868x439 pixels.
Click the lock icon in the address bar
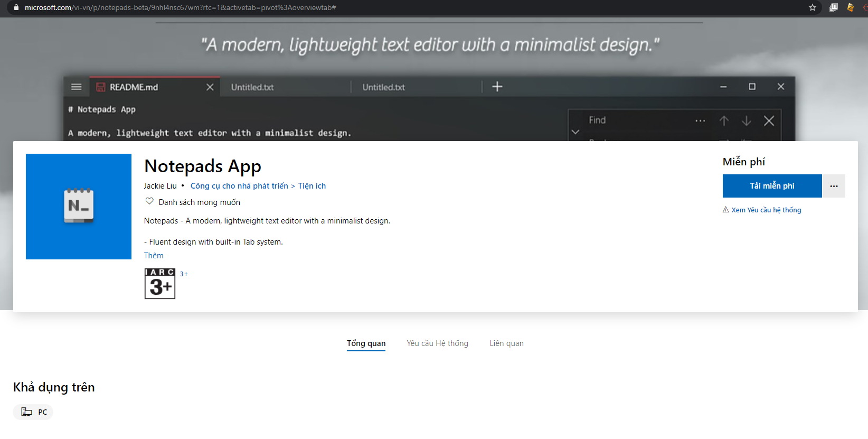[16, 7]
